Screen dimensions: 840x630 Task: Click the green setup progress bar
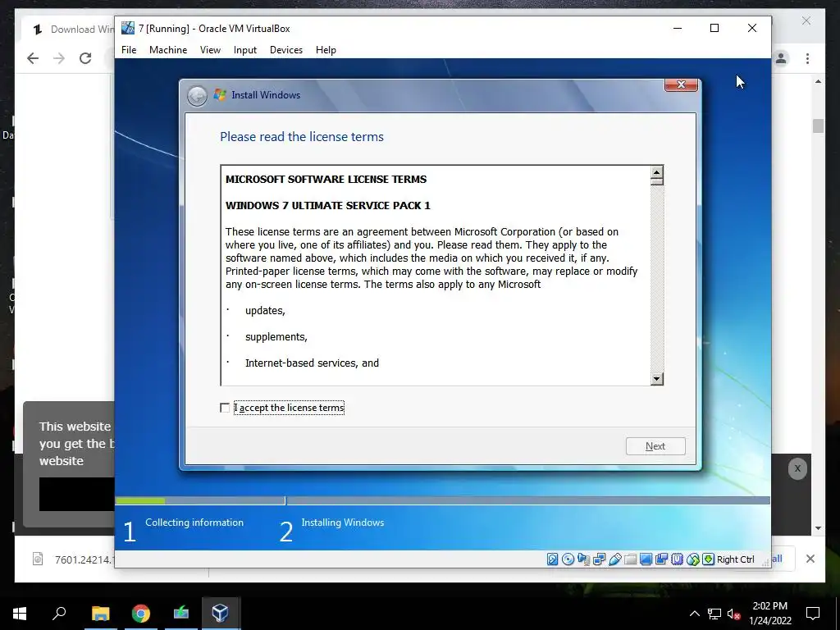pos(140,501)
